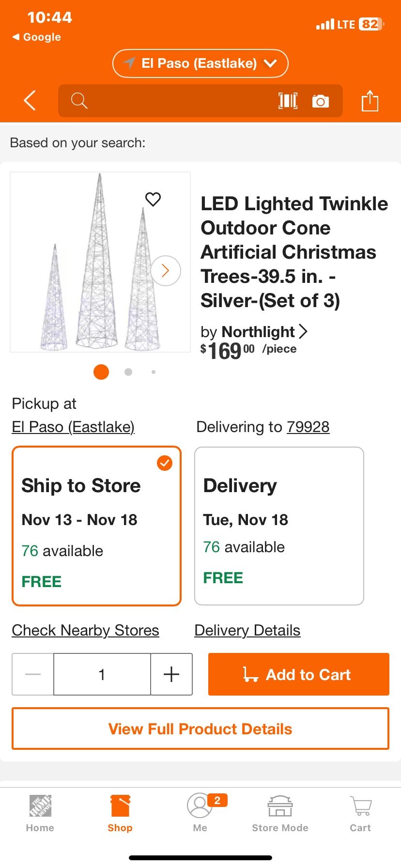Viewport: 401px width, 868px height.
Task: Open Store Mode
Action: (280, 814)
